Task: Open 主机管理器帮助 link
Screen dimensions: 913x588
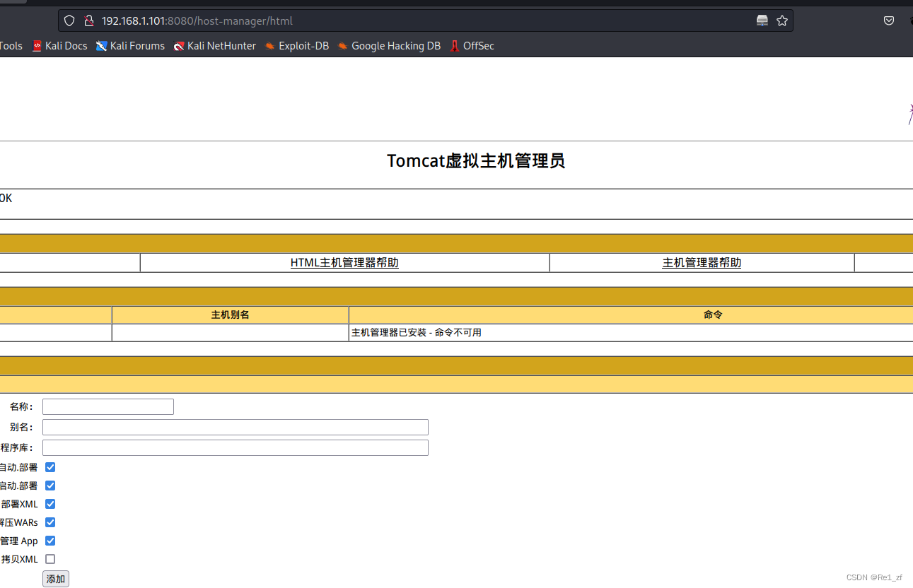Action: pyautogui.click(x=702, y=263)
